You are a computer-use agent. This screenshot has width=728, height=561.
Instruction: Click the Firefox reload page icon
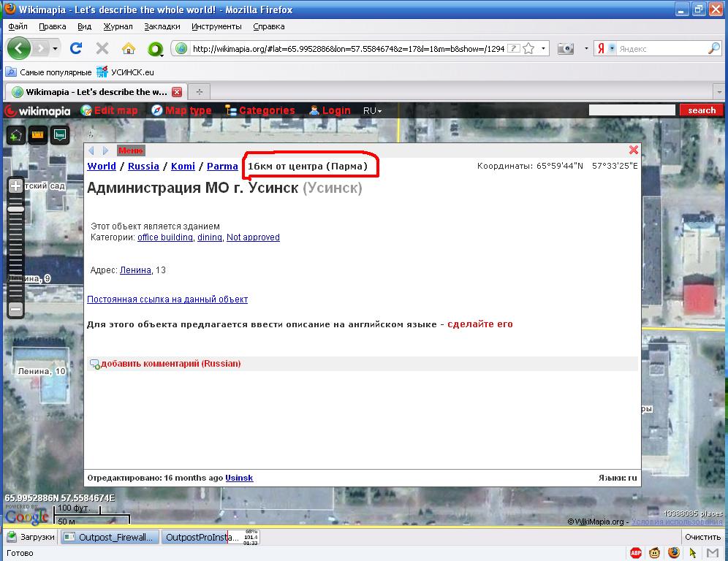75,48
